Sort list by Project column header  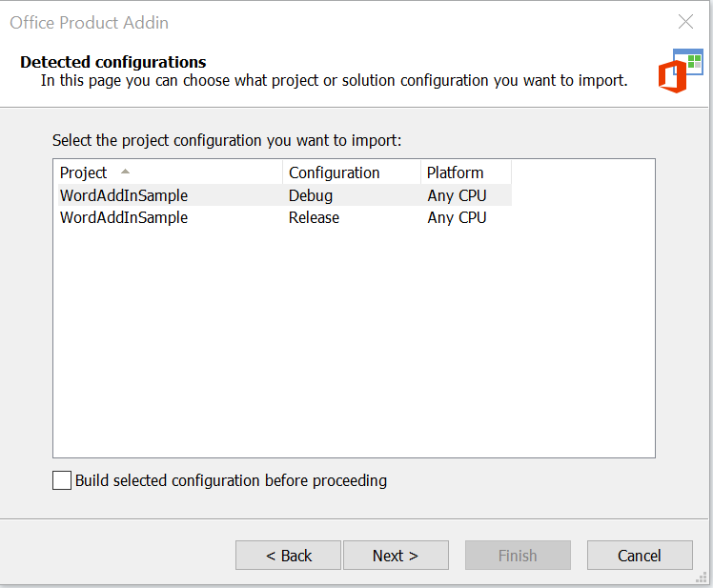tap(170, 172)
